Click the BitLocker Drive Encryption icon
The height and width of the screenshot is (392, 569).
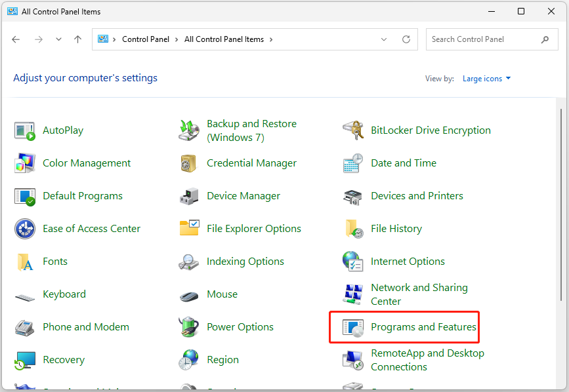[x=353, y=130]
